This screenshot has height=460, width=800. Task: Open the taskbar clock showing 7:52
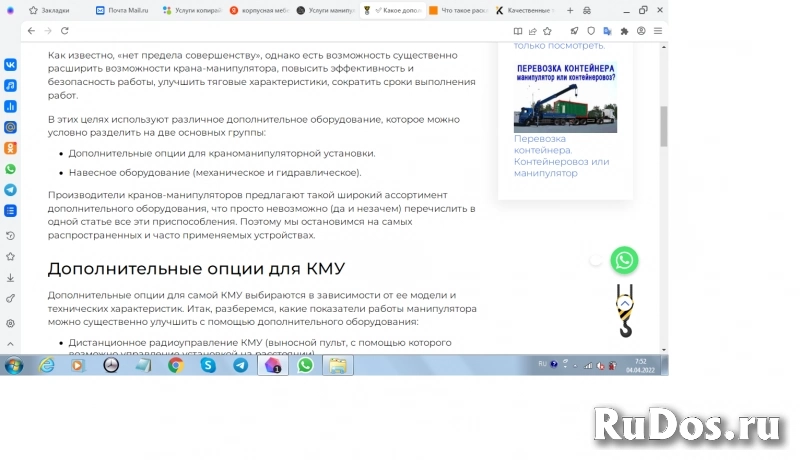(640, 366)
